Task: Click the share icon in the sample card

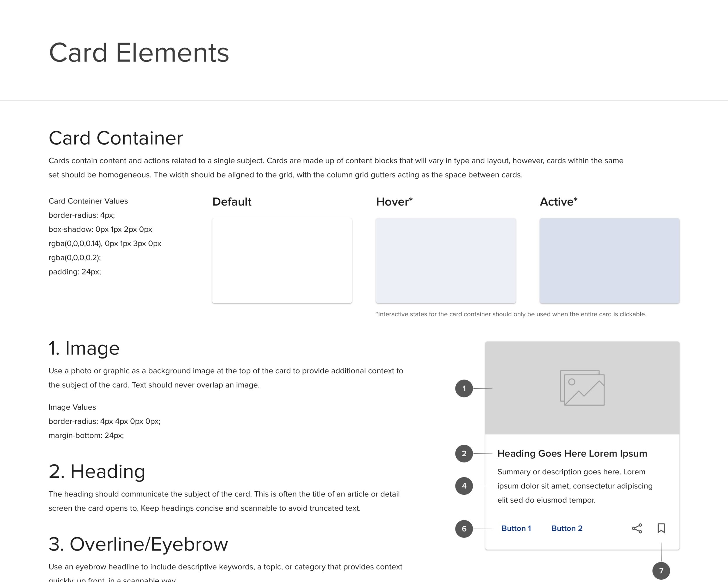Action: click(637, 528)
